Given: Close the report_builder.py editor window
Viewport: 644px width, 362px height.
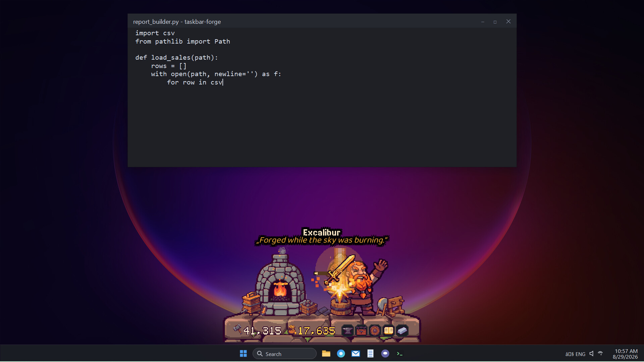Looking at the screenshot, I should click(508, 21).
